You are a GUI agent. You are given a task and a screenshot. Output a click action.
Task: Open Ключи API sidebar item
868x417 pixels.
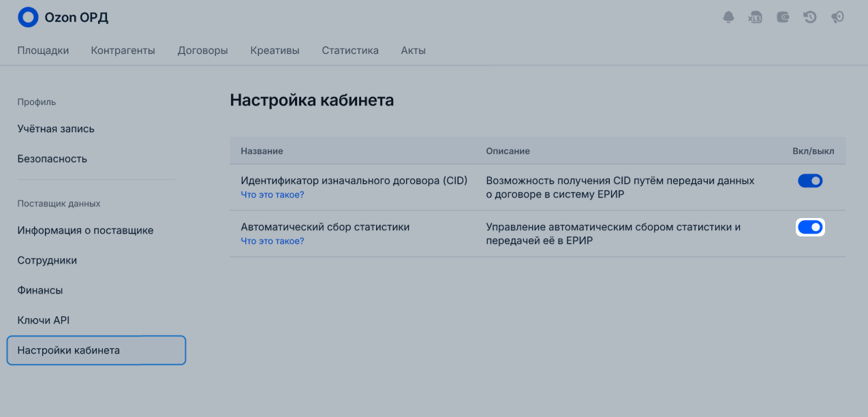pyautogui.click(x=44, y=320)
